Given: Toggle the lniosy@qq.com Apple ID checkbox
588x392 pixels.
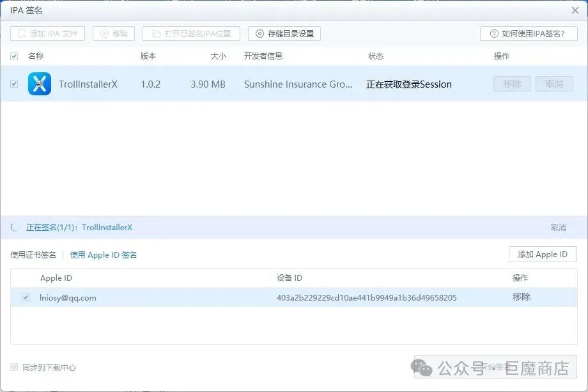Looking at the screenshot, I should click(26, 297).
